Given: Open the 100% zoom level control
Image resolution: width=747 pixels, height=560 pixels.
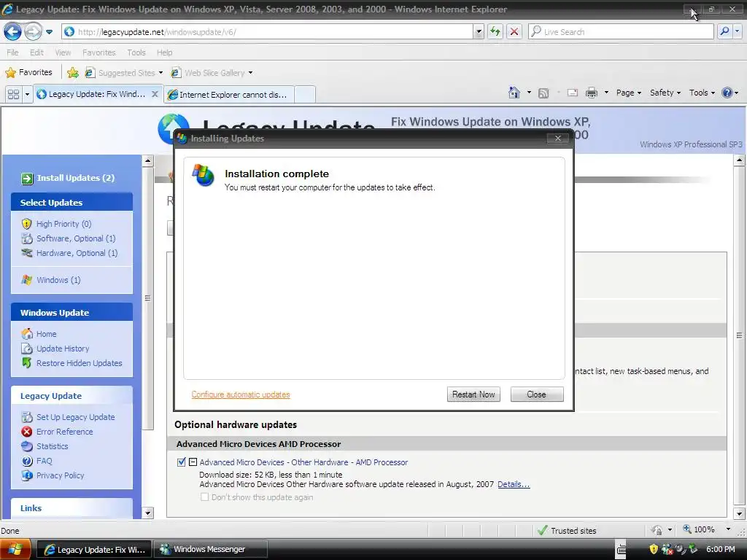Looking at the screenshot, I should tap(706, 529).
